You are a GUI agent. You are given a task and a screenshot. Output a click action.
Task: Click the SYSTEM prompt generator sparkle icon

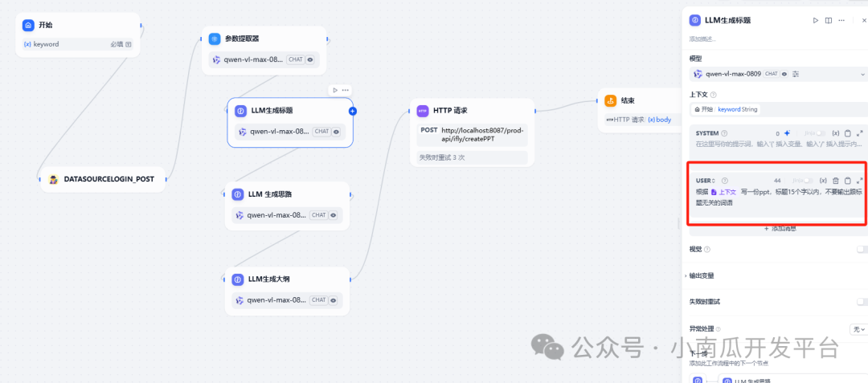point(787,133)
